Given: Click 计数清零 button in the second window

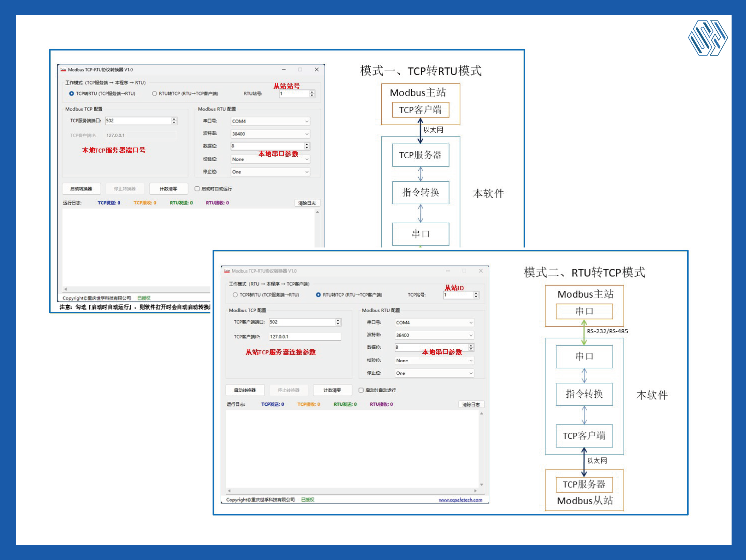Looking at the screenshot, I should pos(332,390).
